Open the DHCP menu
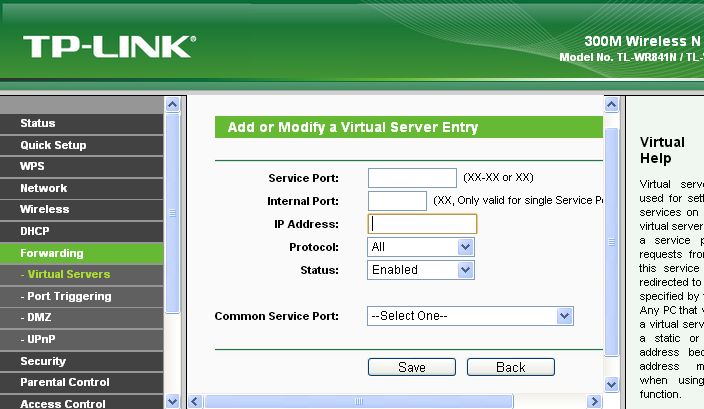 pyautogui.click(x=81, y=231)
